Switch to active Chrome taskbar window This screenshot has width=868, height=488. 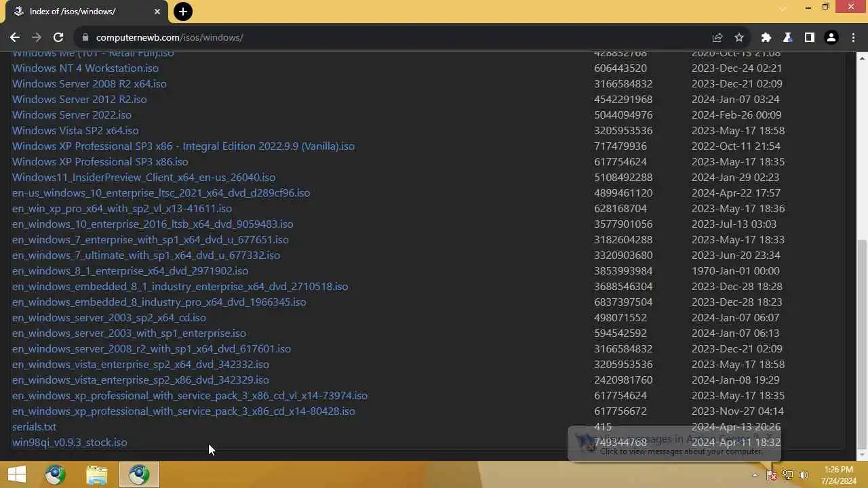pyautogui.click(x=139, y=474)
